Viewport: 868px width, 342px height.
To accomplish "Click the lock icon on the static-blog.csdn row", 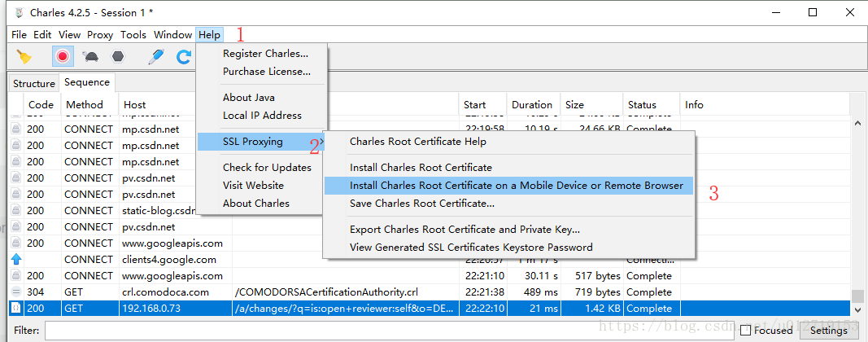I will point(16,211).
